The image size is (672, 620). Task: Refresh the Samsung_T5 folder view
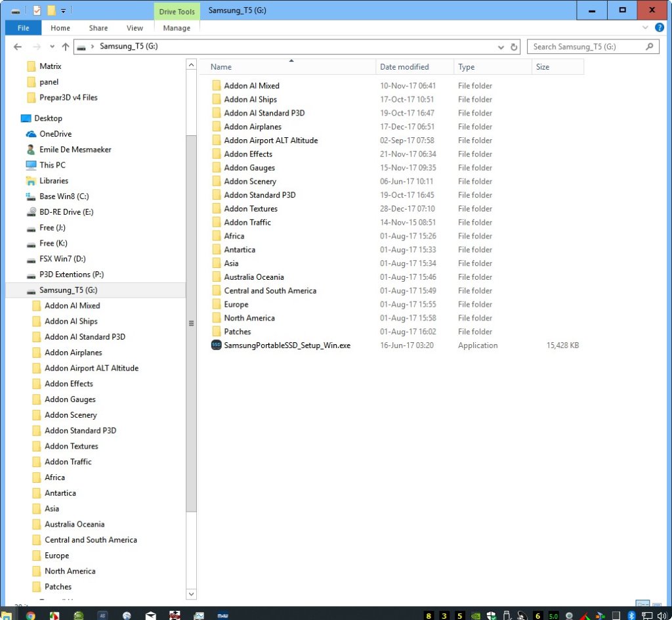point(514,47)
